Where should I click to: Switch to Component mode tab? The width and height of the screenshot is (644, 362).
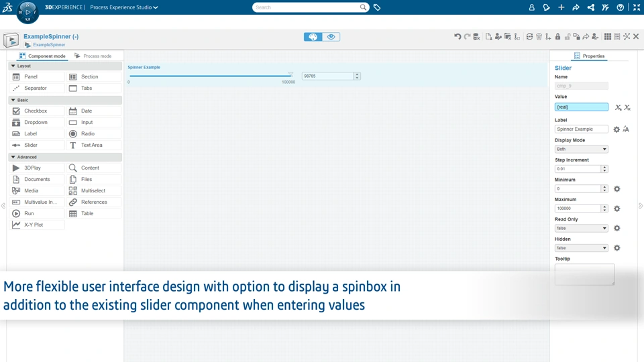click(42, 56)
